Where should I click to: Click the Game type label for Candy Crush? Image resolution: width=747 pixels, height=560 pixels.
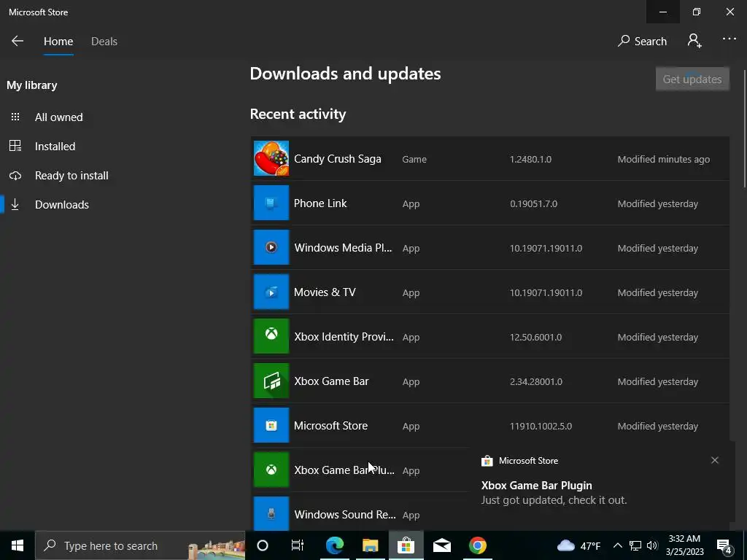click(x=414, y=159)
